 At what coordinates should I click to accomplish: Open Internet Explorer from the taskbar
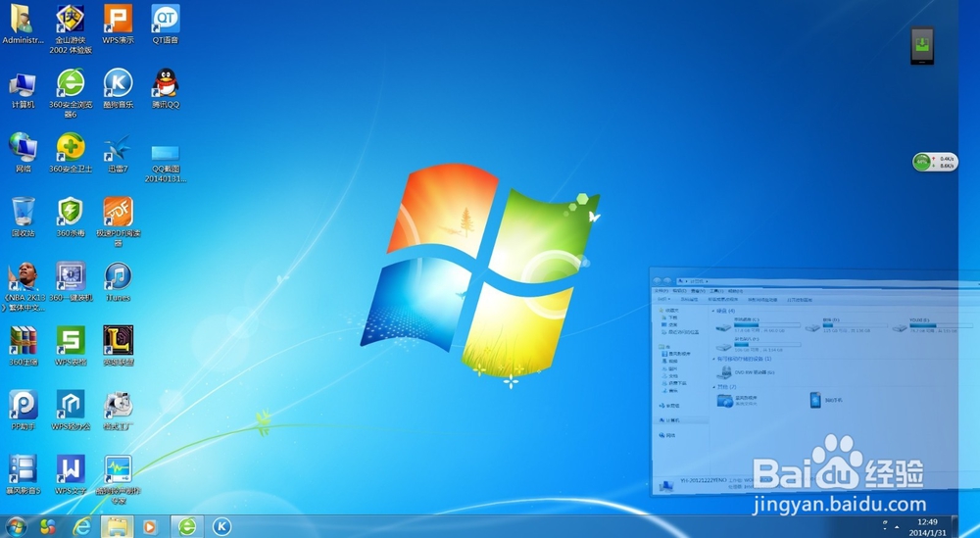click(x=81, y=527)
